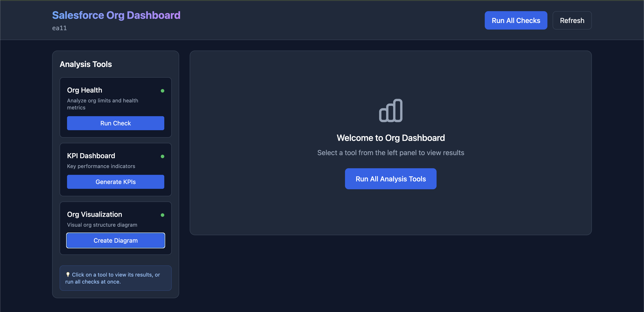The width and height of the screenshot is (644, 312).
Task: Select the Org Health card title
Action: [x=85, y=90]
